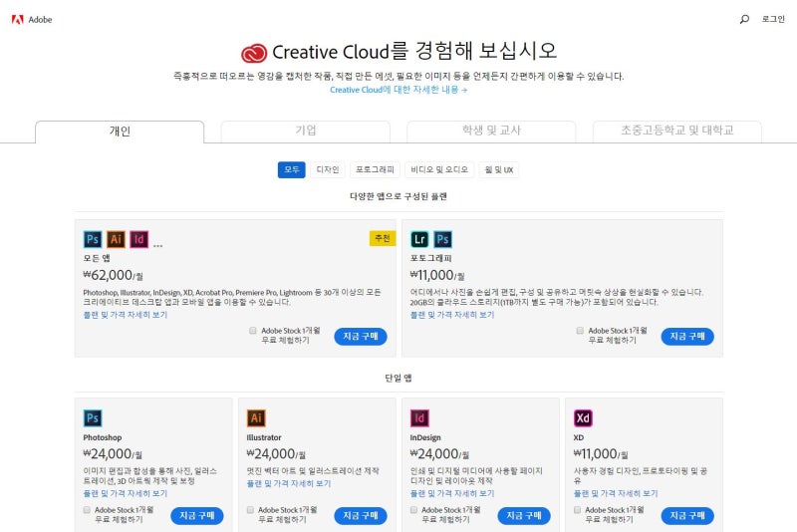The image size is (797, 532).
Task: Click the ₩62,000 price text
Action: click(x=113, y=275)
